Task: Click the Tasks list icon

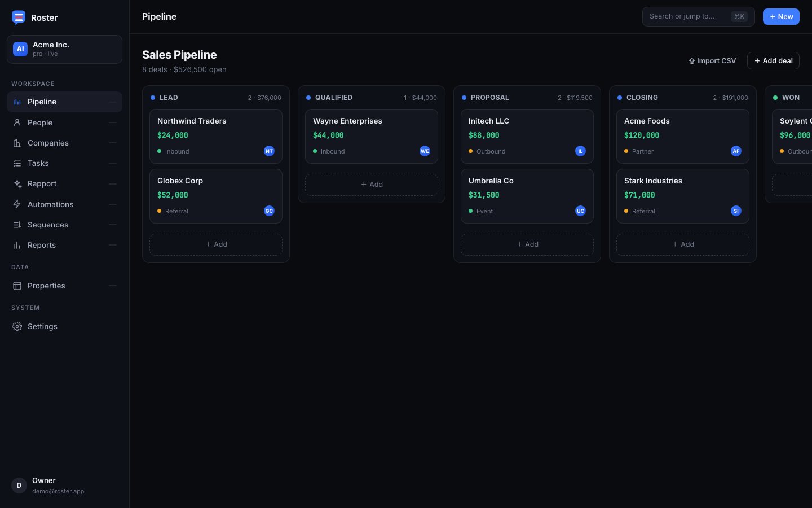Action: tap(17, 163)
